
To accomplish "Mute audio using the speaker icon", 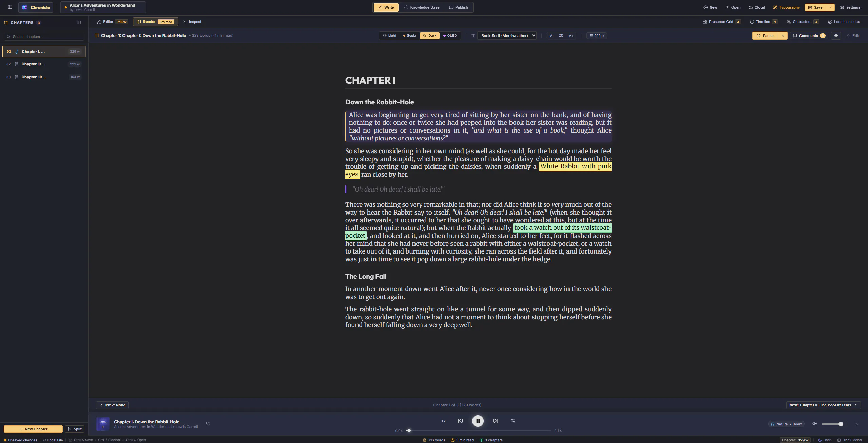I will coord(814,424).
